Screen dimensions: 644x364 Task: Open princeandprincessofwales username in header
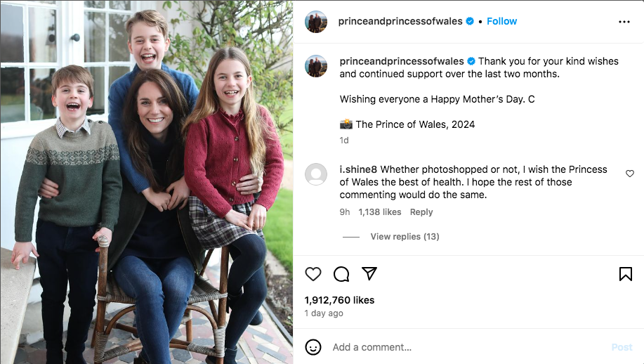400,21
